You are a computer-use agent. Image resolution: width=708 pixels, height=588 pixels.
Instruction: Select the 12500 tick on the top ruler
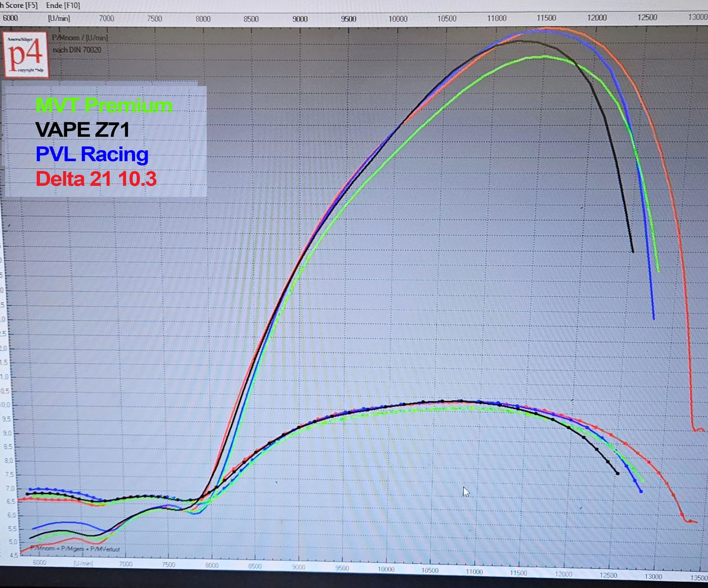(647, 18)
